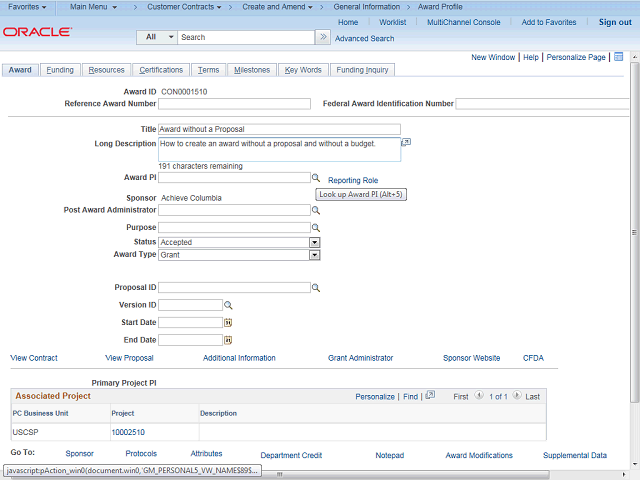Screen dimensions: 640x480
Task: Open the Status dropdown list
Action: pos(314,242)
